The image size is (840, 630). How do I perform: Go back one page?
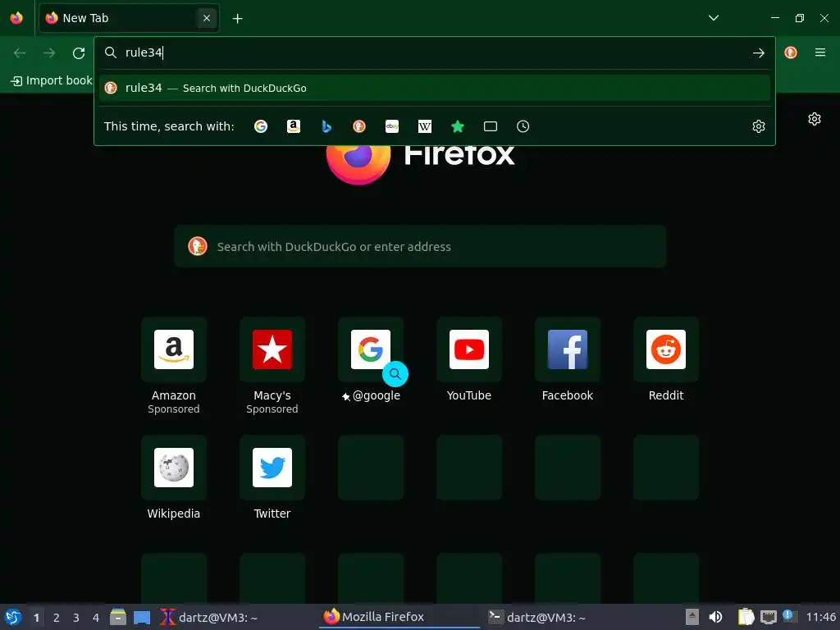click(20, 52)
